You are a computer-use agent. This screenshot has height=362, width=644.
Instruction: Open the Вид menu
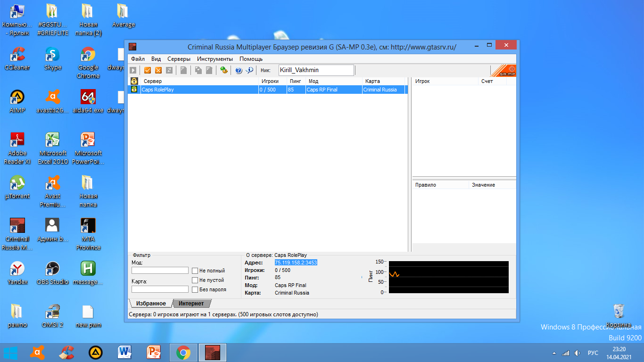click(156, 59)
